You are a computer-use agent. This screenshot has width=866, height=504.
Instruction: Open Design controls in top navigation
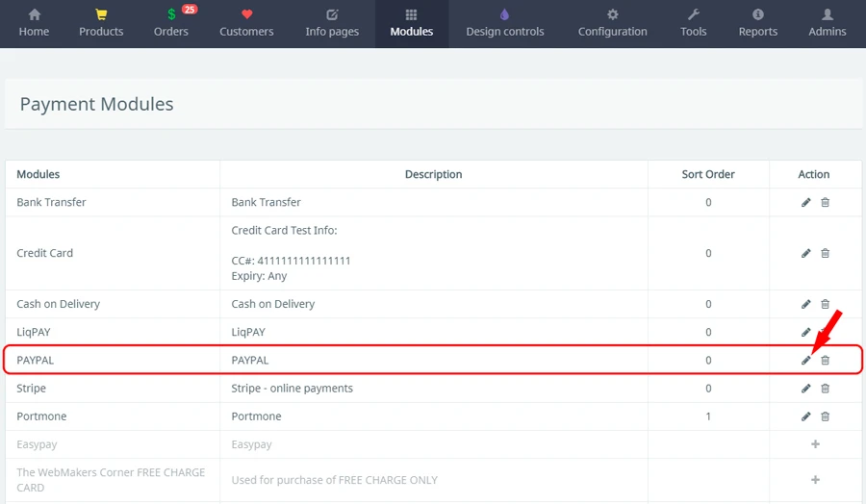tap(505, 23)
